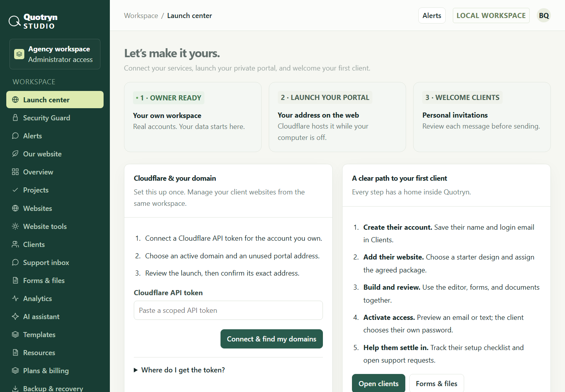Open Backup & recovery in the sidebar

pyautogui.click(x=55, y=388)
